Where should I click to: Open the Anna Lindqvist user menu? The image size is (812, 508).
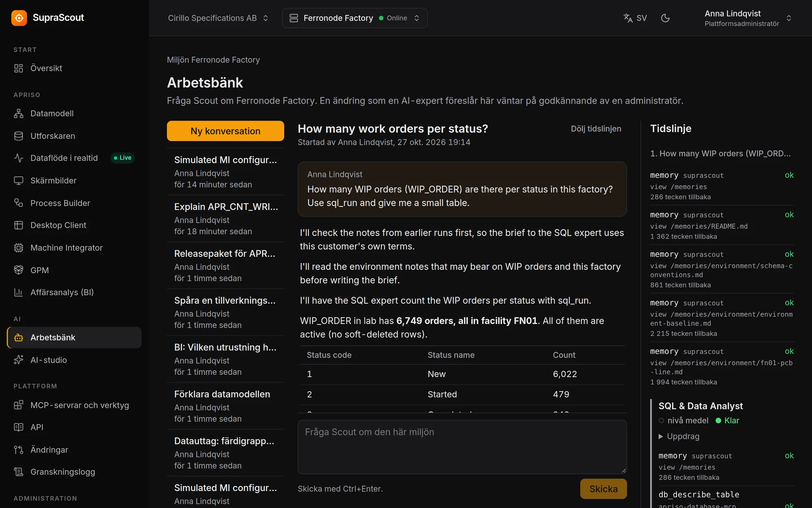pos(748,18)
